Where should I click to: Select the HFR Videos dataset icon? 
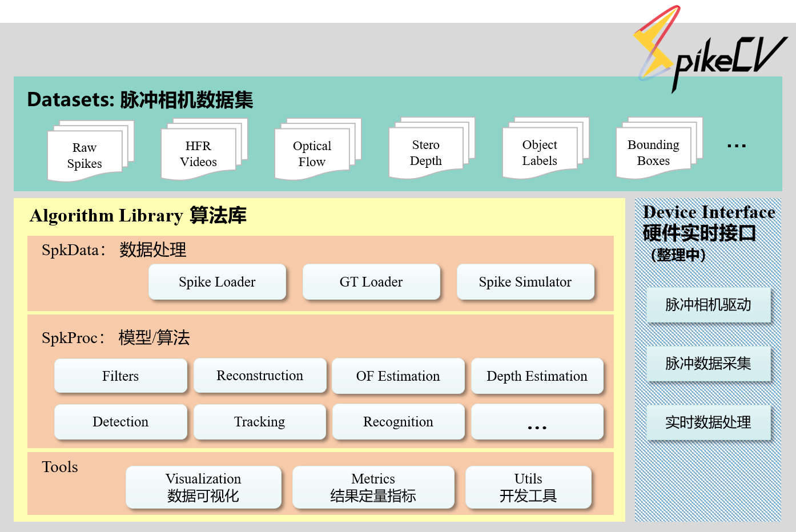[x=204, y=149]
